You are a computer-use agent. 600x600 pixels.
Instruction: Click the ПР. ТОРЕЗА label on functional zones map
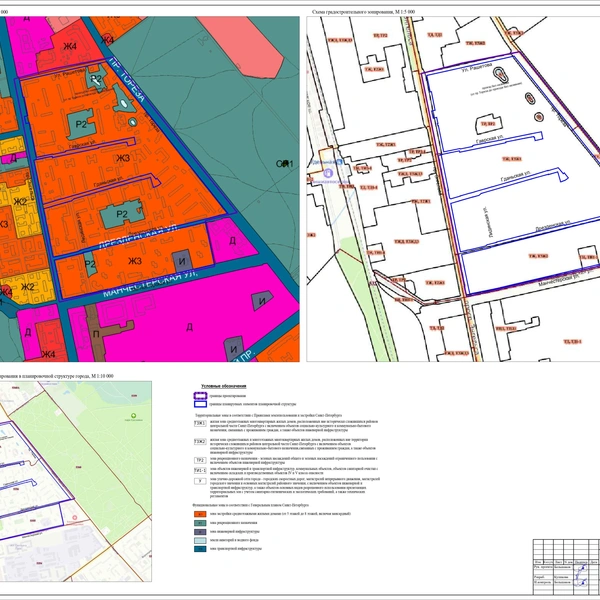tap(127, 80)
